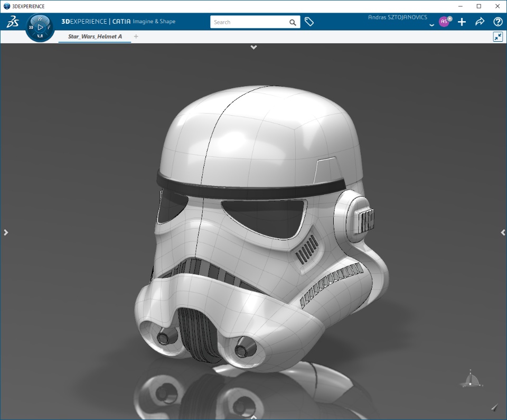Click the AS user avatar
This screenshot has width=507, height=420.
click(x=444, y=22)
